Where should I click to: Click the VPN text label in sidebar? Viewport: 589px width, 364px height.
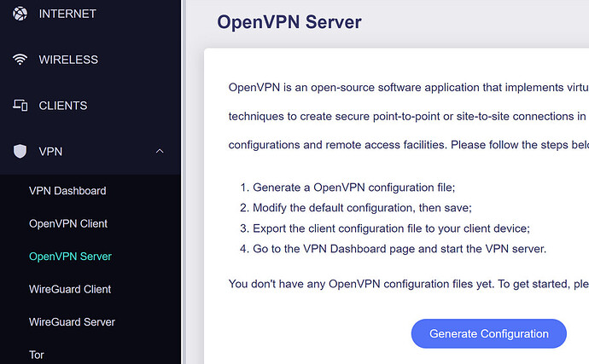[50, 152]
